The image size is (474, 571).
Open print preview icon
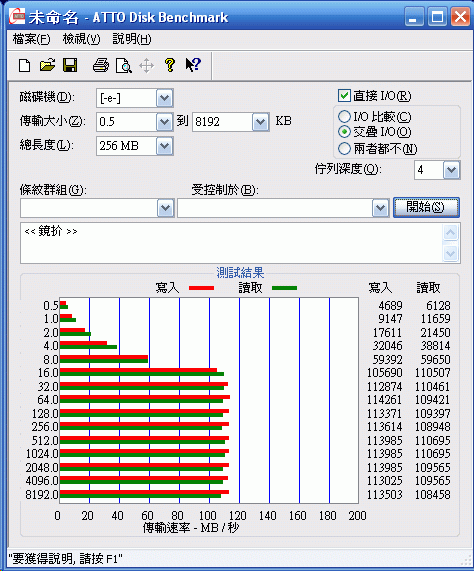pos(124,66)
